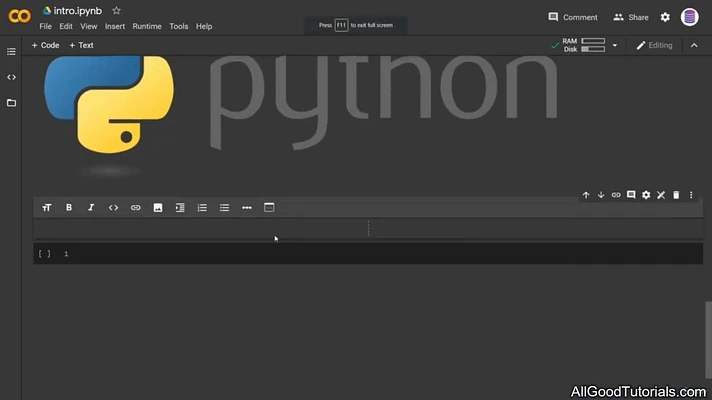Apply italic formatting to text cell
Screen dimensions: 712x400
[x=91, y=207]
